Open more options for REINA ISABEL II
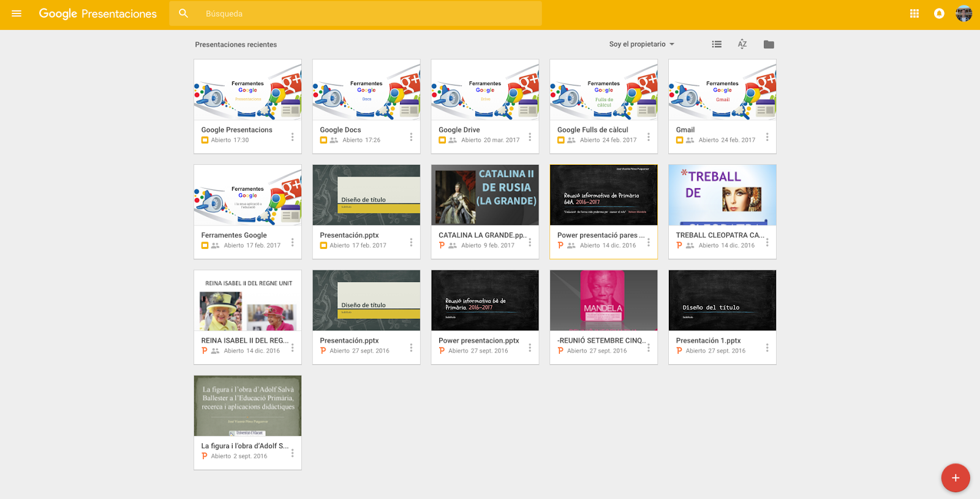This screenshot has height=499, width=980. (292, 348)
